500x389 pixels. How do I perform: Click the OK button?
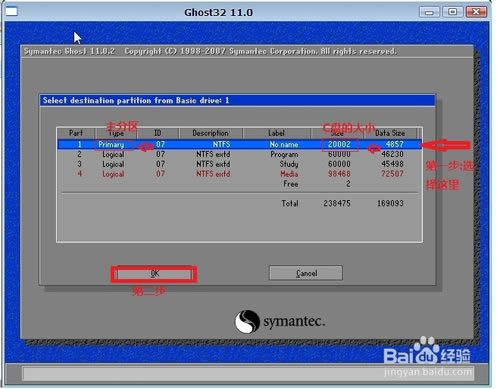154,274
